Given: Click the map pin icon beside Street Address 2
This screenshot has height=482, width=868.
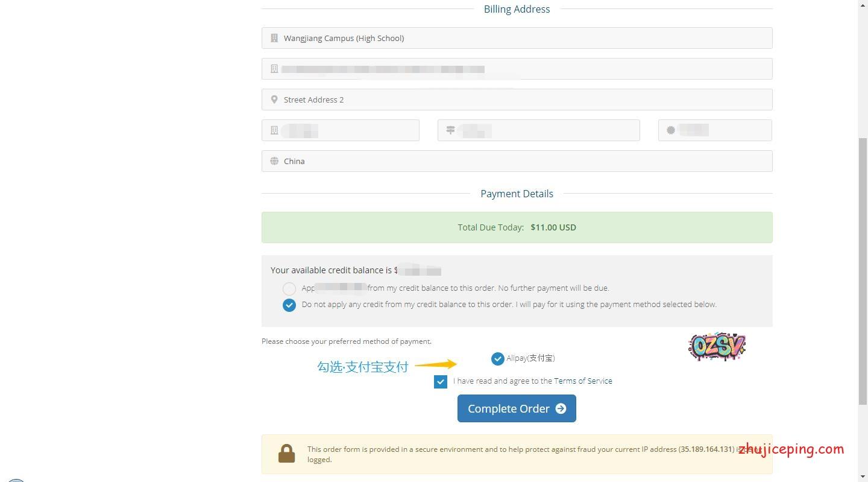Looking at the screenshot, I should (x=274, y=100).
